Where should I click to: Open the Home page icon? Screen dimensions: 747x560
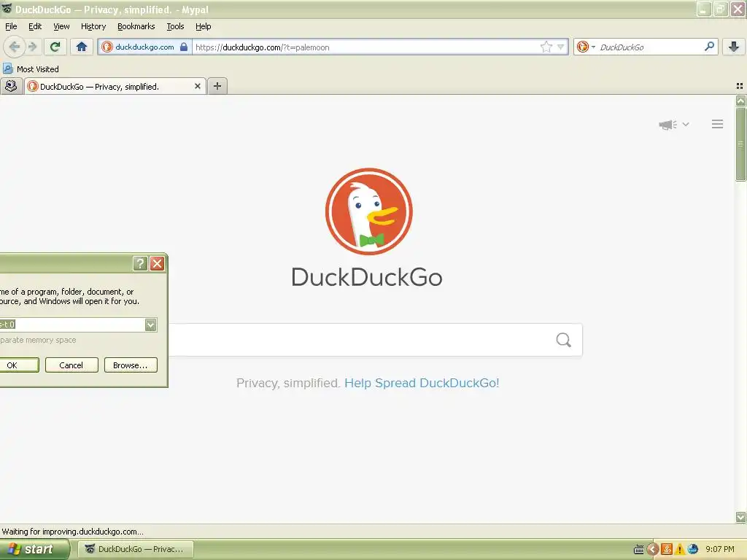click(82, 47)
